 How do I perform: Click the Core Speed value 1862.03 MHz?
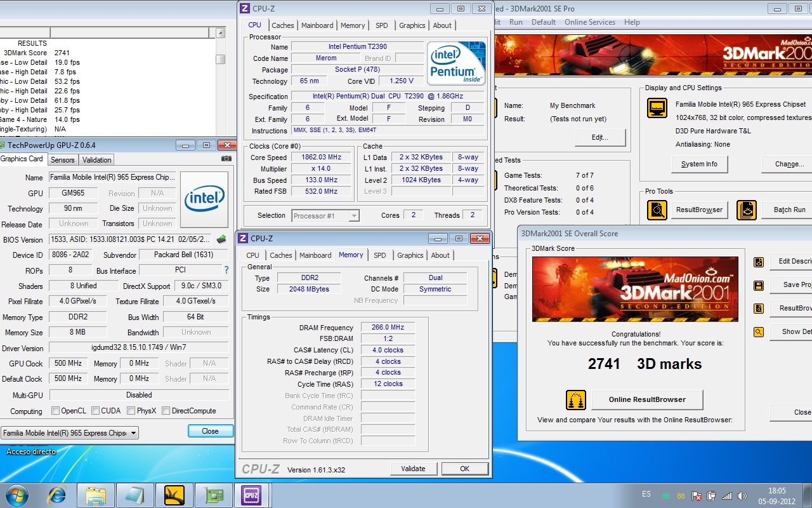click(x=321, y=157)
